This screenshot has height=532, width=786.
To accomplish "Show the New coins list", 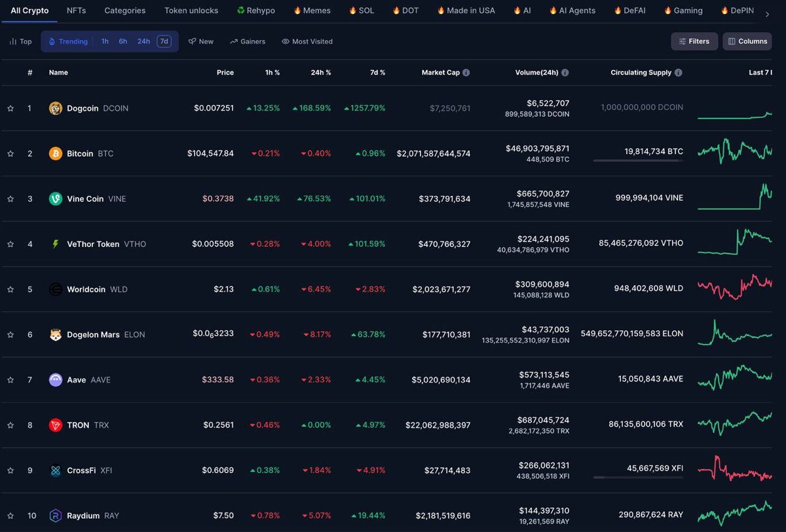I will (201, 41).
